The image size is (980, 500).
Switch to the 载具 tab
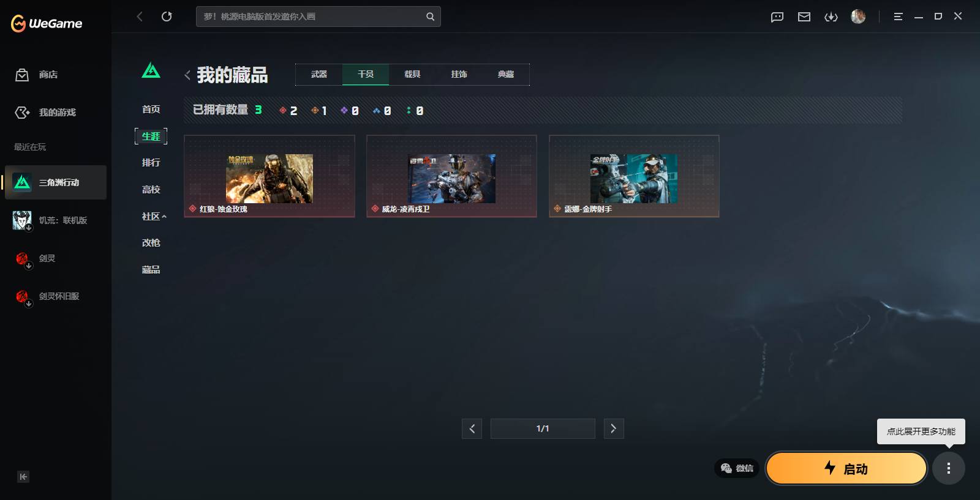click(x=412, y=74)
